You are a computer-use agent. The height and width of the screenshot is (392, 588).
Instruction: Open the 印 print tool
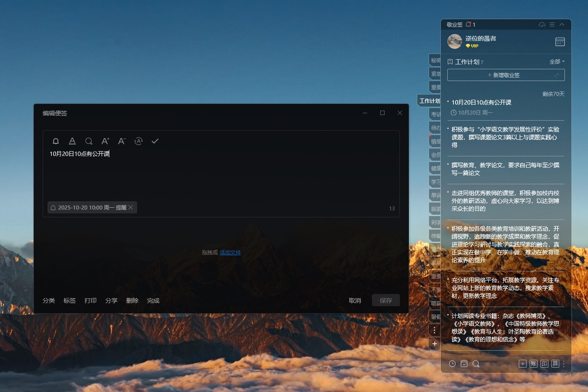tap(544, 364)
